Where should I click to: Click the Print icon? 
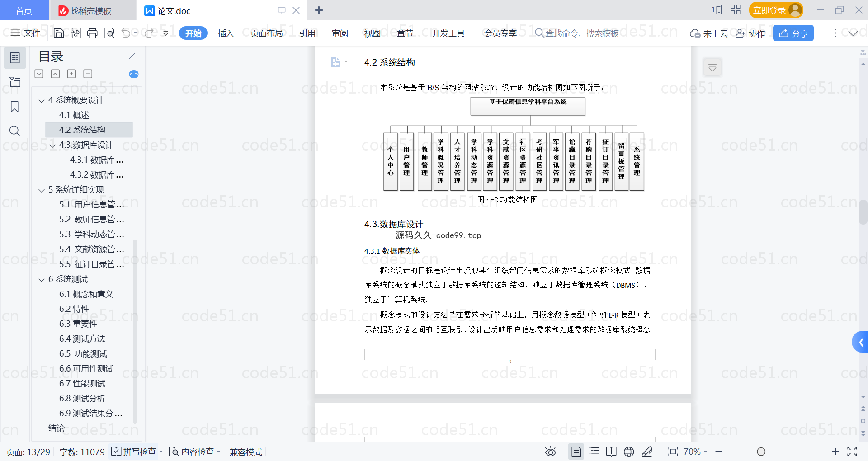pyautogui.click(x=92, y=33)
